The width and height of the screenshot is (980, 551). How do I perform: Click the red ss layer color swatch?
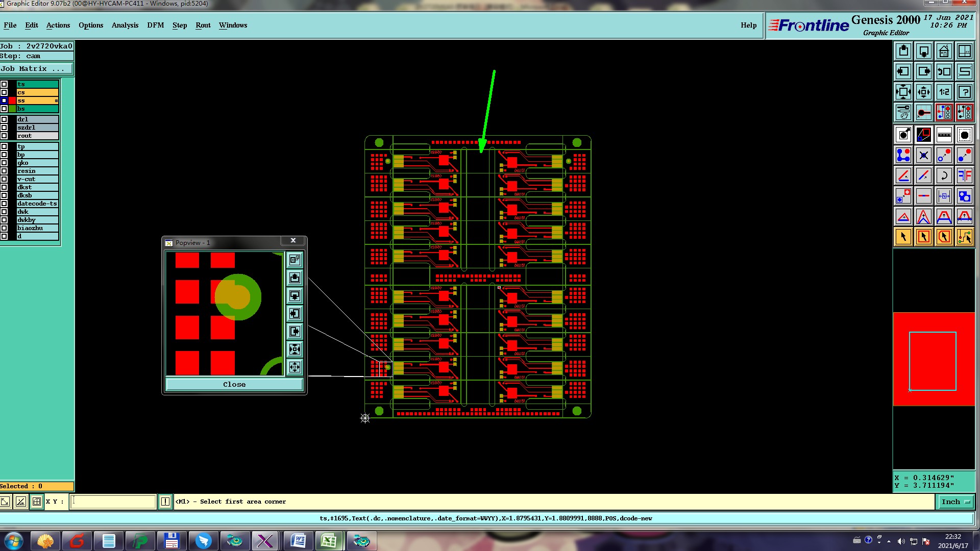tap(12, 101)
